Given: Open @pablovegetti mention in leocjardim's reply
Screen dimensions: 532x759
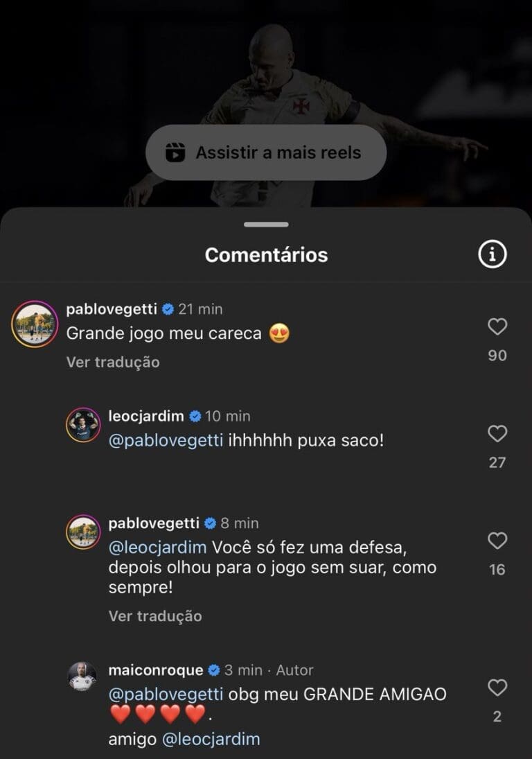Looking at the screenshot, I should pos(166,440).
